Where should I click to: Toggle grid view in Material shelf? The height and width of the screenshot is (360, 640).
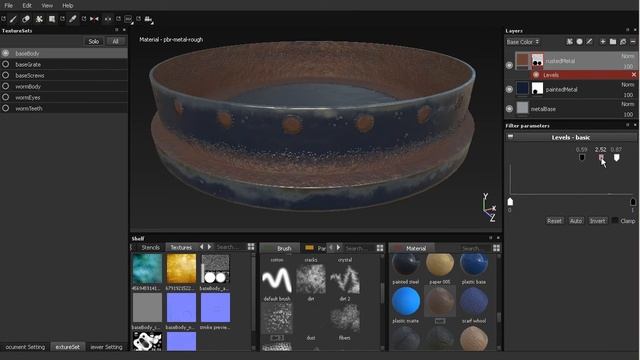(496, 248)
